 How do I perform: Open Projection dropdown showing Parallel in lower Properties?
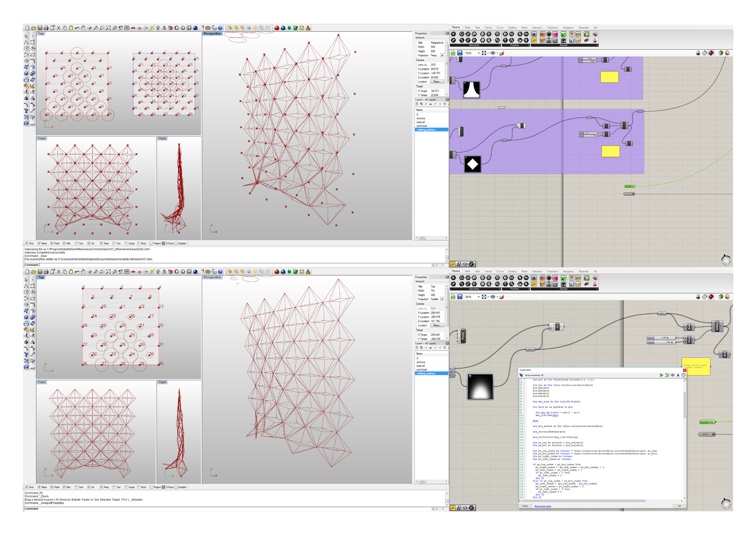tap(442, 299)
